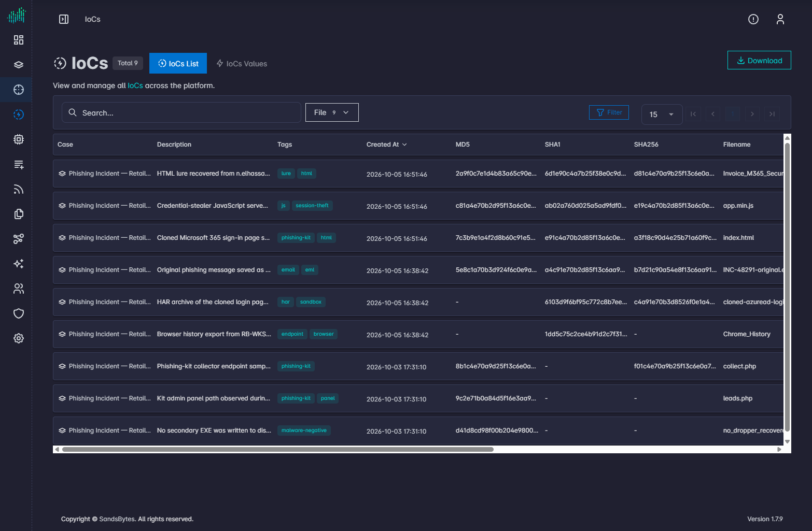Open the IoCs lightning sidebar icon
The height and width of the screenshot is (531, 812).
tap(19, 114)
